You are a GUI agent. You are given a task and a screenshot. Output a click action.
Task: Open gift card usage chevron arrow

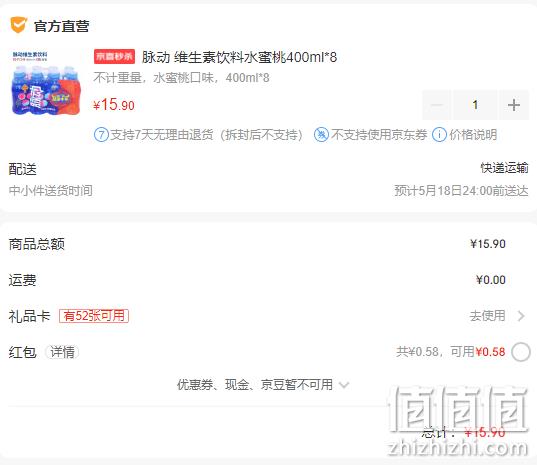point(521,316)
